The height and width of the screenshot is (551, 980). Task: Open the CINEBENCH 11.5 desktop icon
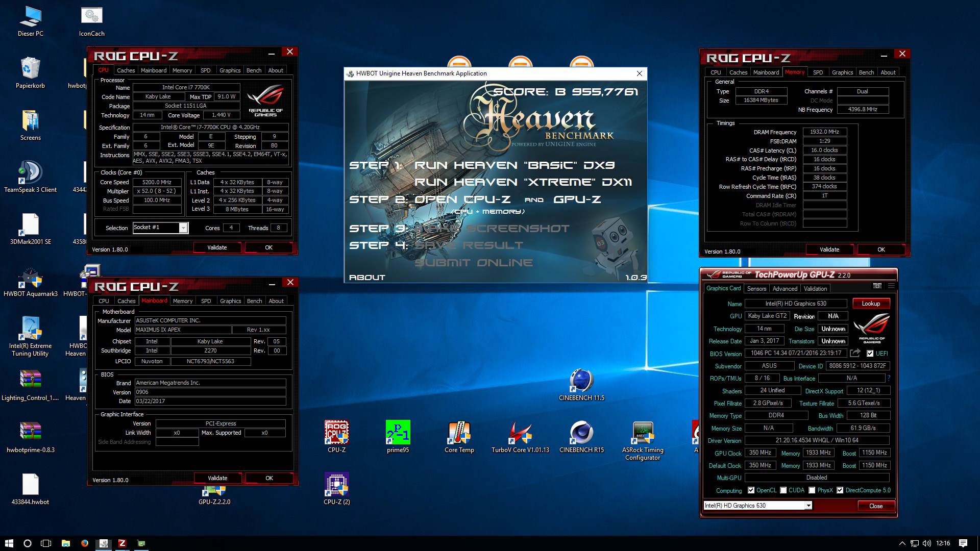pos(581,385)
